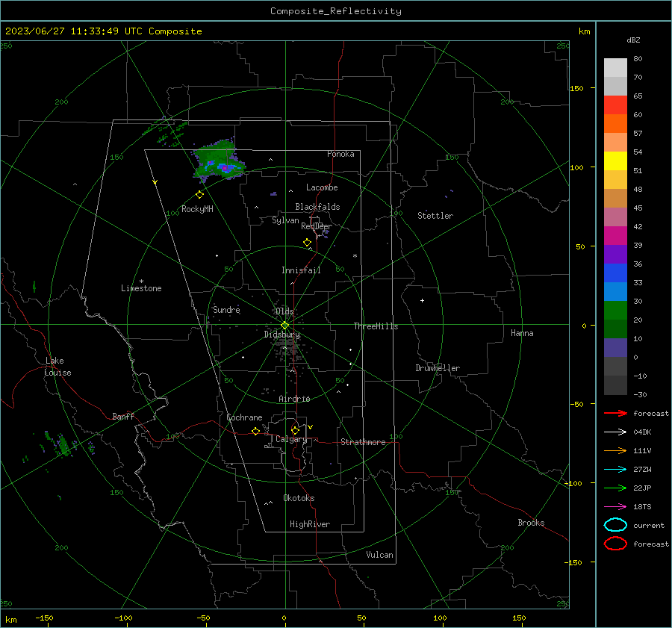Click the Vulcan label
Image resolution: width=672 pixels, height=628 pixels.
(379, 555)
